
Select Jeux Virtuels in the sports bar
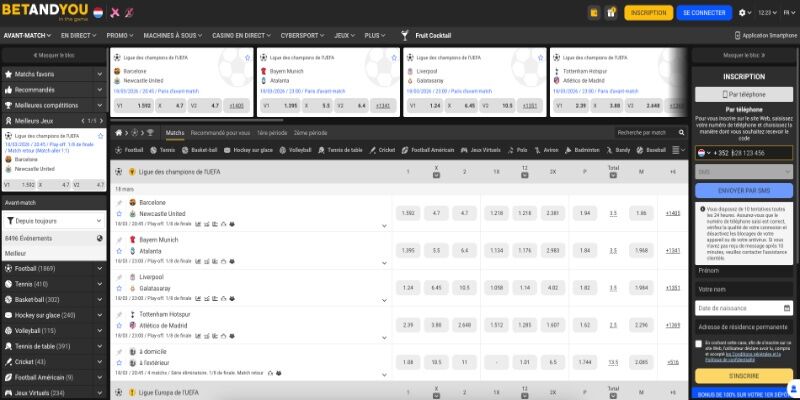pos(481,150)
